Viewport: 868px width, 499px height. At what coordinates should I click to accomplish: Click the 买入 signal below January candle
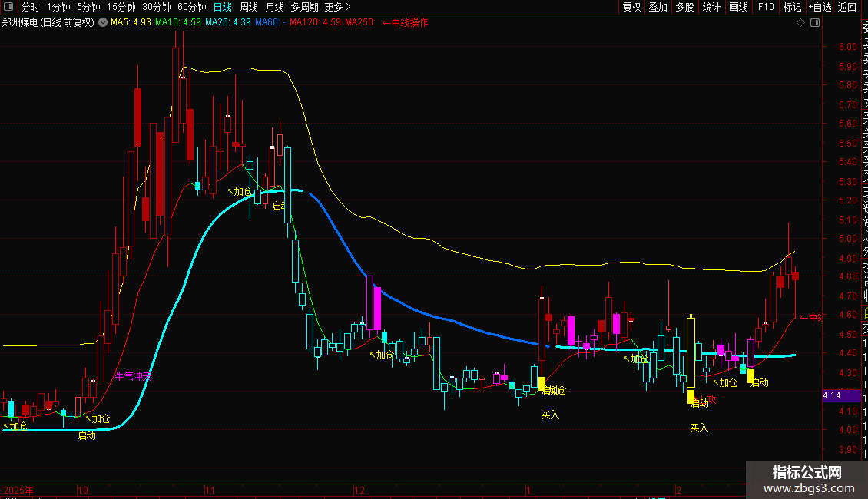(550, 415)
